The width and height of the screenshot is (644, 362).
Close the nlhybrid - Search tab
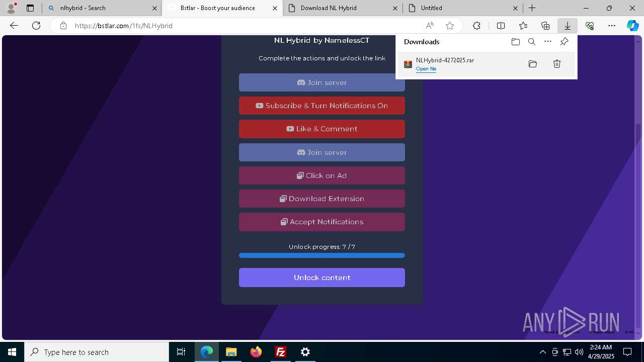coord(154,8)
